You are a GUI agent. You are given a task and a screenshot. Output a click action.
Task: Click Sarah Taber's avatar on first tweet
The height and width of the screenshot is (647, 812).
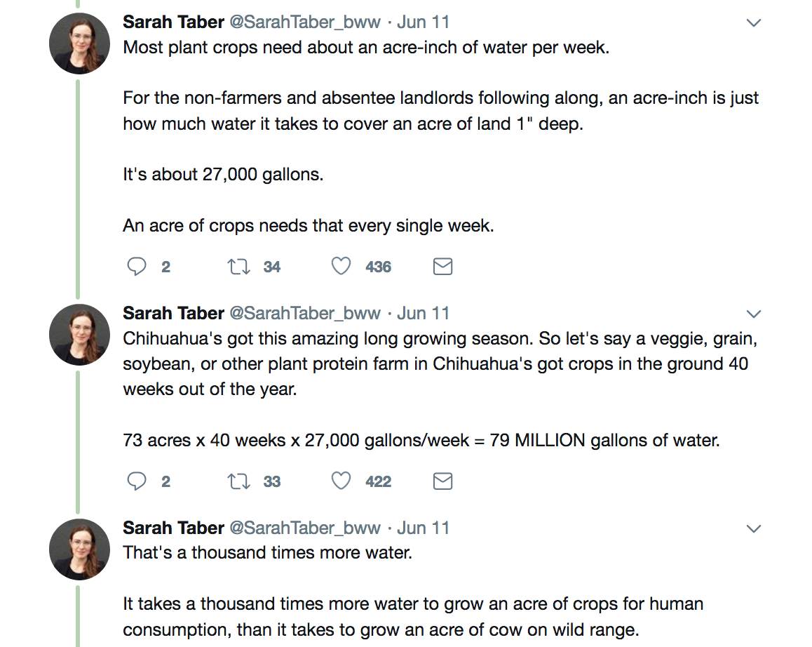coord(79,44)
